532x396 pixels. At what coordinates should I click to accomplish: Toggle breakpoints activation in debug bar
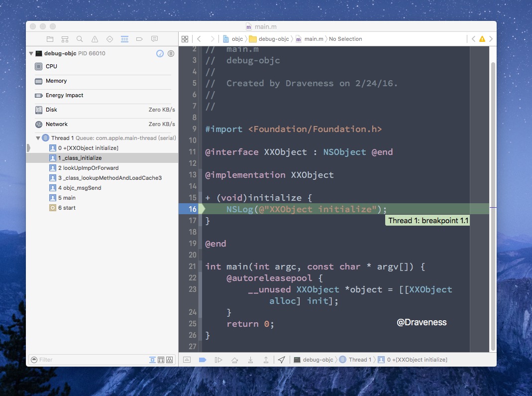tap(203, 360)
